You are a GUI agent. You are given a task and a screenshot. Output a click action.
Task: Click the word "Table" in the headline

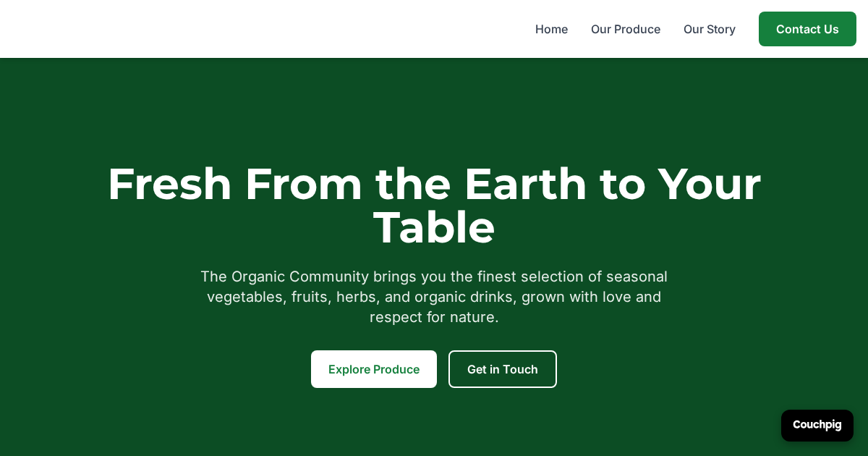[x=434, y=227]
